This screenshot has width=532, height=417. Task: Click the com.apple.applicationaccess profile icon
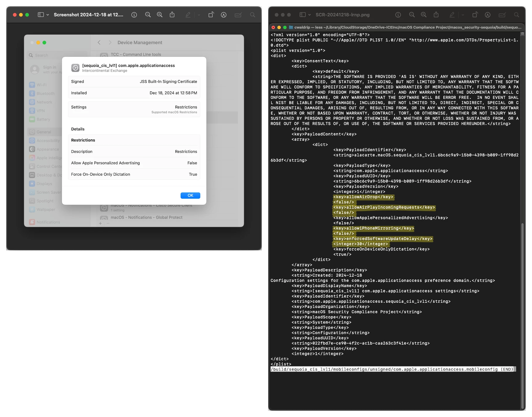[x=75, y=68]
